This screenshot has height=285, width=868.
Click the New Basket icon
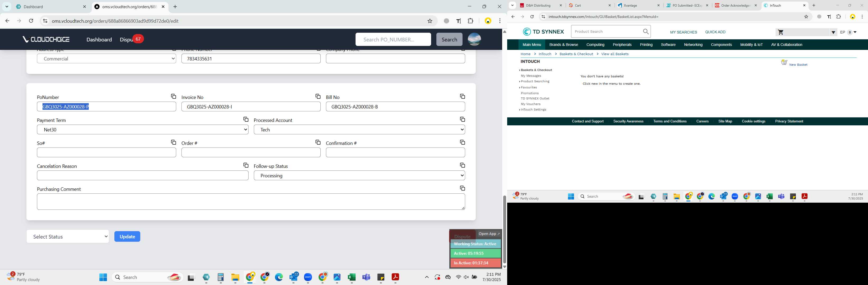(784, 63)
